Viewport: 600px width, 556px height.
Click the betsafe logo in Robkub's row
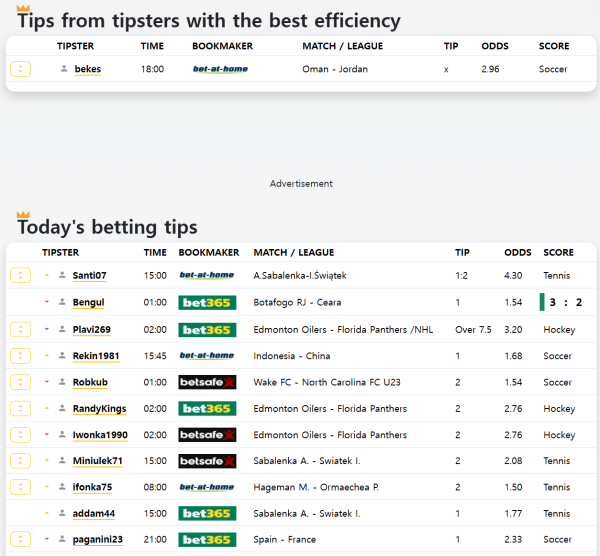tap(206, 382)
